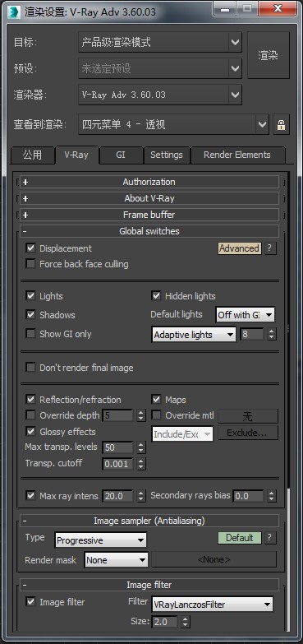303x644 pixels.
Task: Click the filter Size value field
Action: click(x=165, y=622)
